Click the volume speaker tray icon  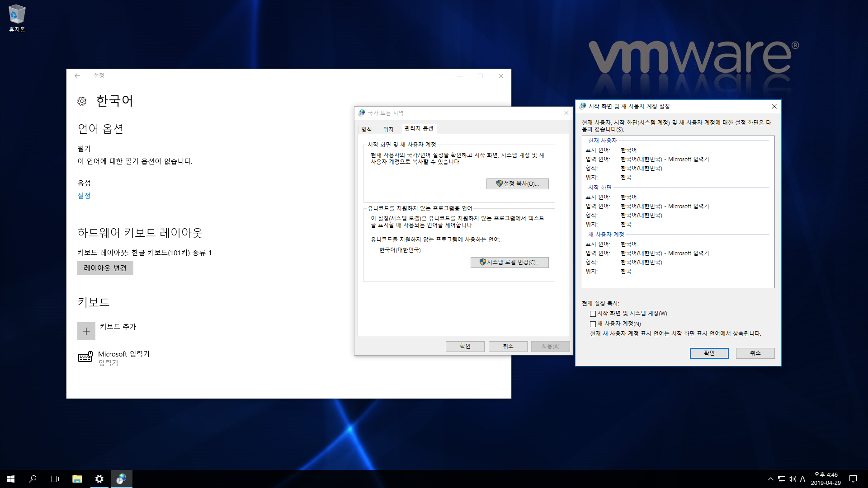click(x=792, y=479)
